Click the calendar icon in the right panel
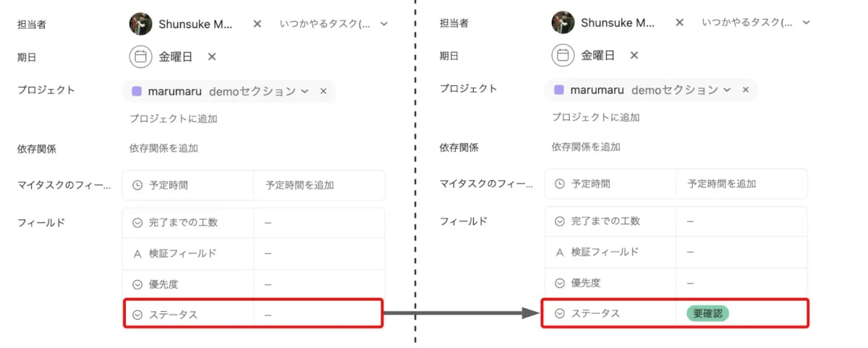 pyautogui.click(x=563, y=56)
